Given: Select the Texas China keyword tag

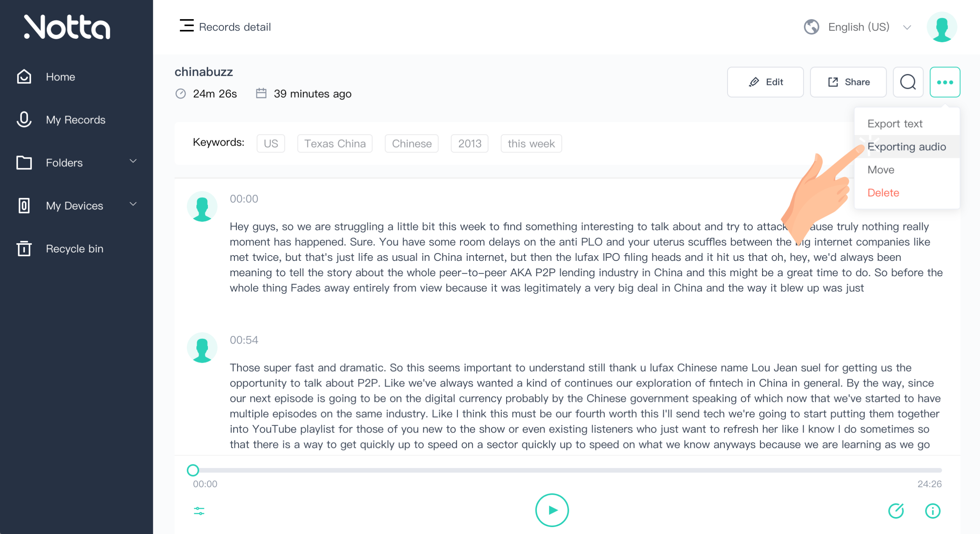Looking at the screenshot, I should tap(335, 144).
